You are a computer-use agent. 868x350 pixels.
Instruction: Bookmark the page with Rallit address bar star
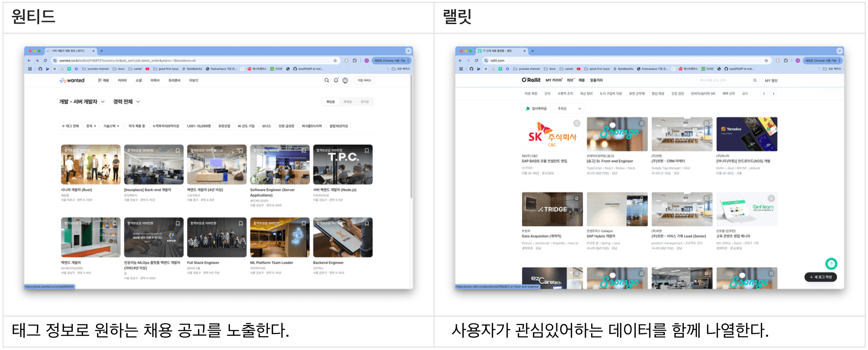766,61
